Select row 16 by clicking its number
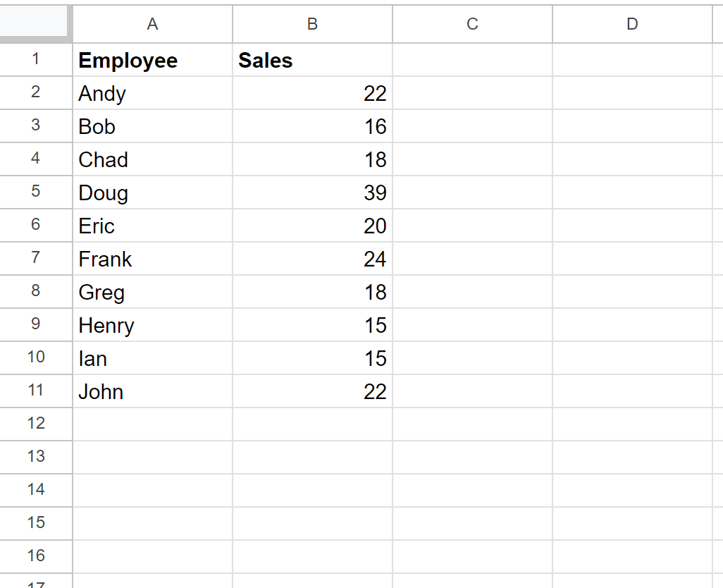This screenshot has width=723, height=588. 35,556
